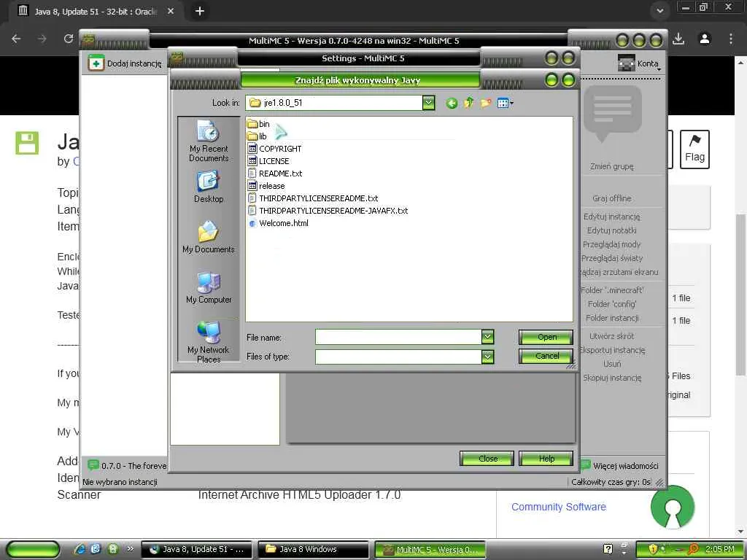Go to Desktop in places sidebar
This screenshot has height=560, width=747.
pyautogui.click(x=208, y=187)
